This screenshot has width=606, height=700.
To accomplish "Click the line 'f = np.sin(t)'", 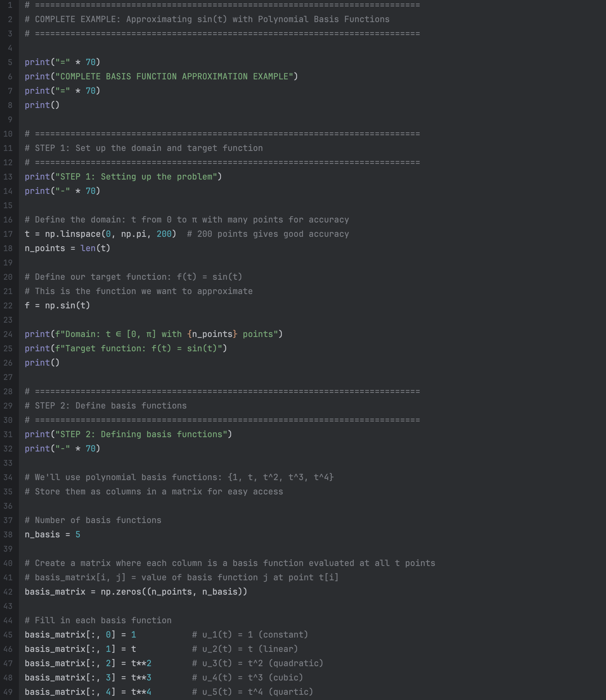I will point(57,305).
